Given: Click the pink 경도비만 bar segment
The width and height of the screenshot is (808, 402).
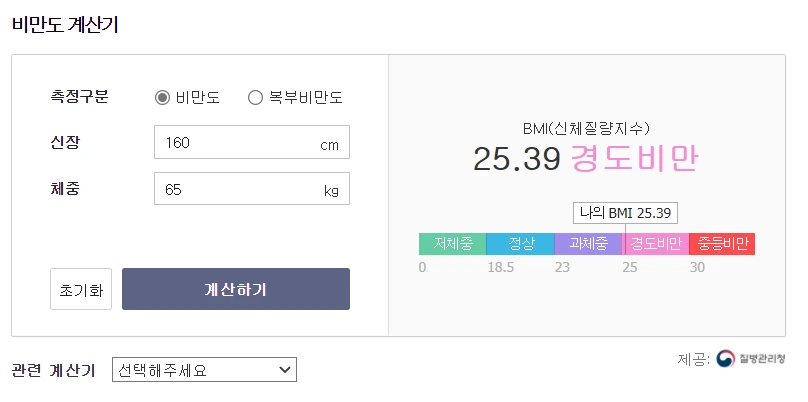Looking at the screenshot, I should pyautogui.click(x=656, y=244).
